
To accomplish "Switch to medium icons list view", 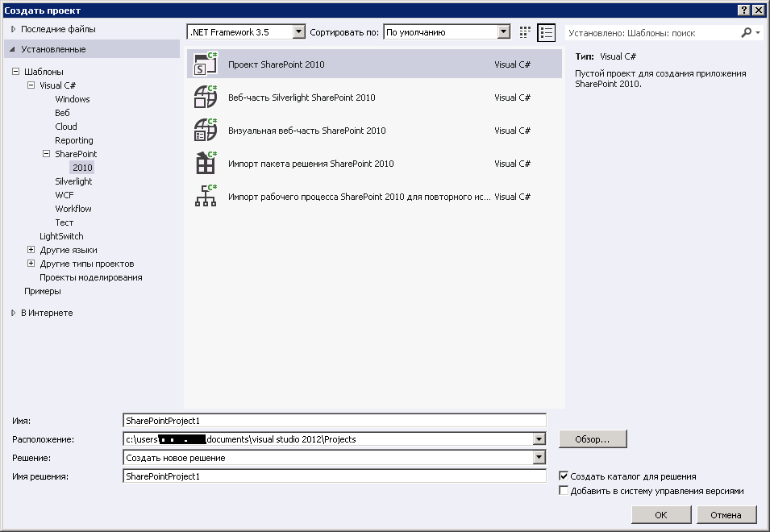I will click(547, 32).
